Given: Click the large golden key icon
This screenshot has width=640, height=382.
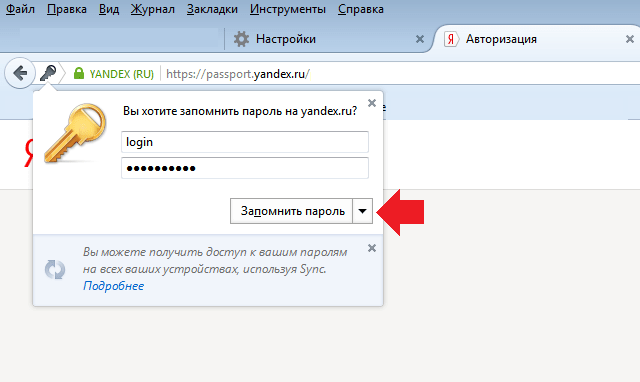Looking at the screenshot, I should coord(76,133).
